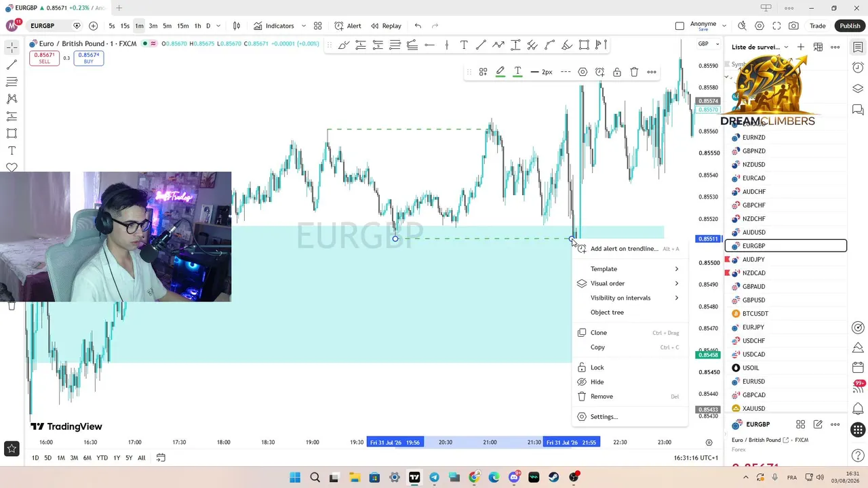Take a chart snapshot with camera icon

793,26
